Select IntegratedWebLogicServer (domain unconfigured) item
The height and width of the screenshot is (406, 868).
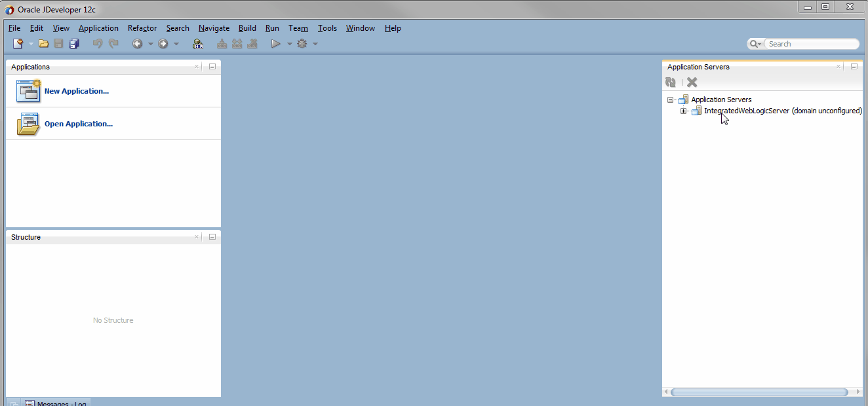click(x=783, y=111)
